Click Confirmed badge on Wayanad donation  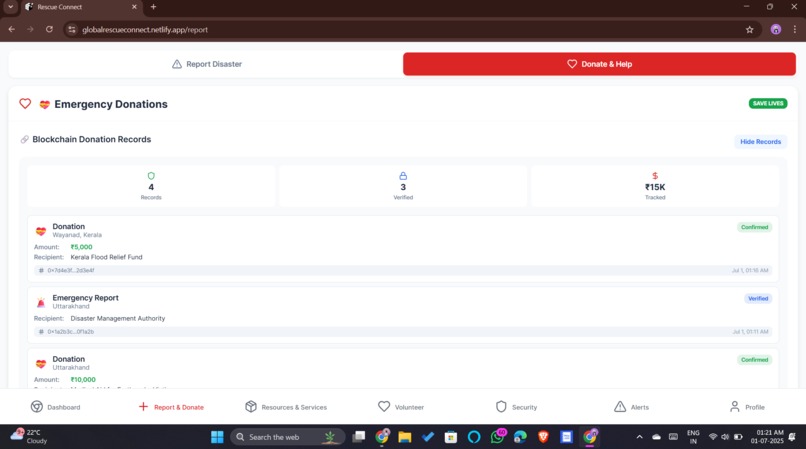754,227
